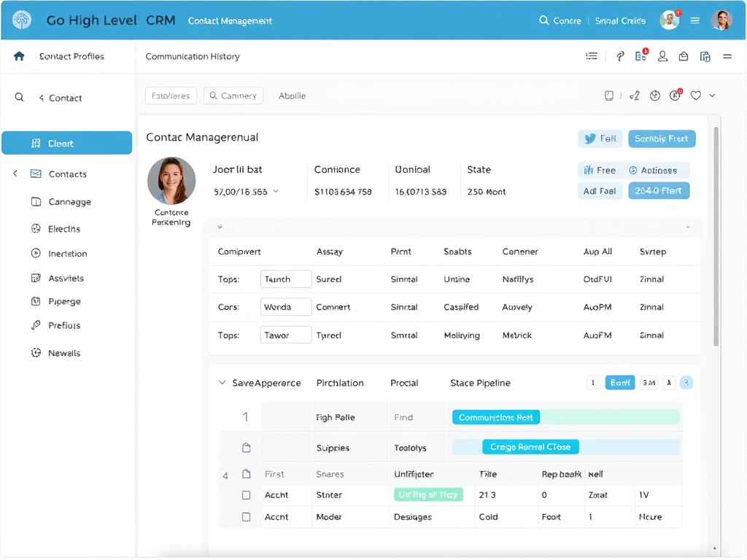This screenshot has width=747, height=560.
Task: Click the Piperge sidebar icon
Action: [x=36, y=301]
